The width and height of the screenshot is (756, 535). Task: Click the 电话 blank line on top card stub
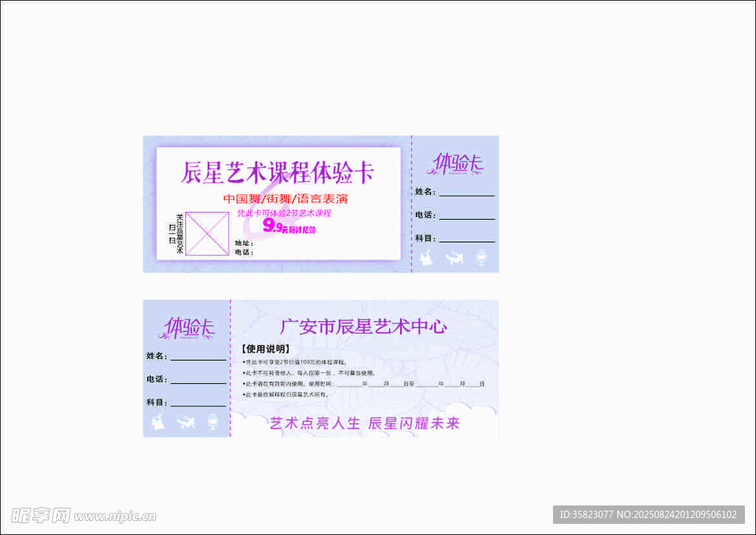466,218
